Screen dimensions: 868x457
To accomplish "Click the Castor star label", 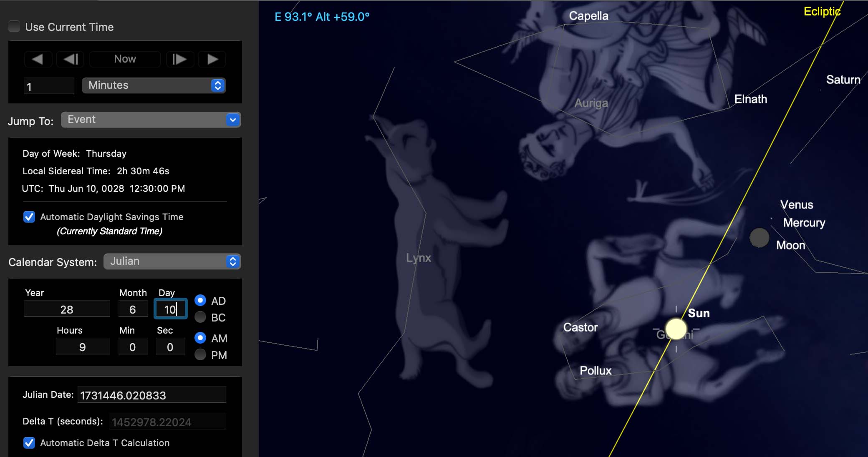I will pyautogui.click(x=580, y=327).
